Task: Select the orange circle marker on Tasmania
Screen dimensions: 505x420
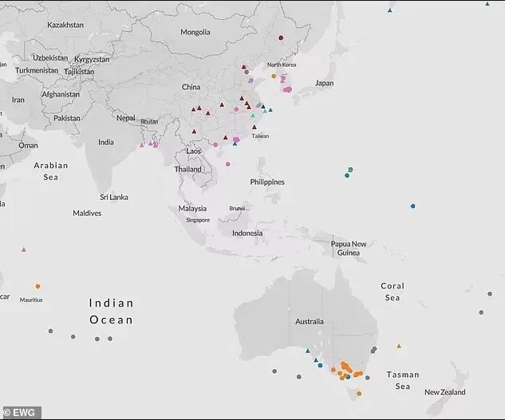Action: point(359,393)
